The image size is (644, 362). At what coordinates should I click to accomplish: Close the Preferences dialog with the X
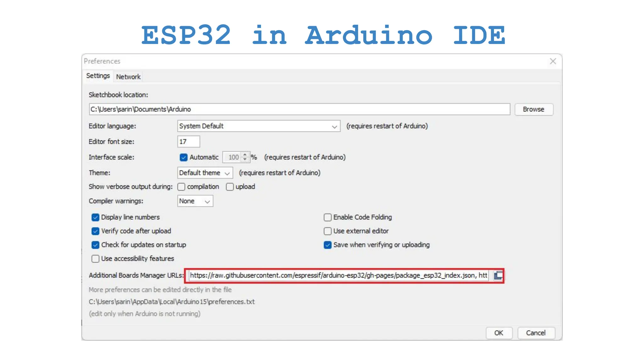[x=553, y=61]
